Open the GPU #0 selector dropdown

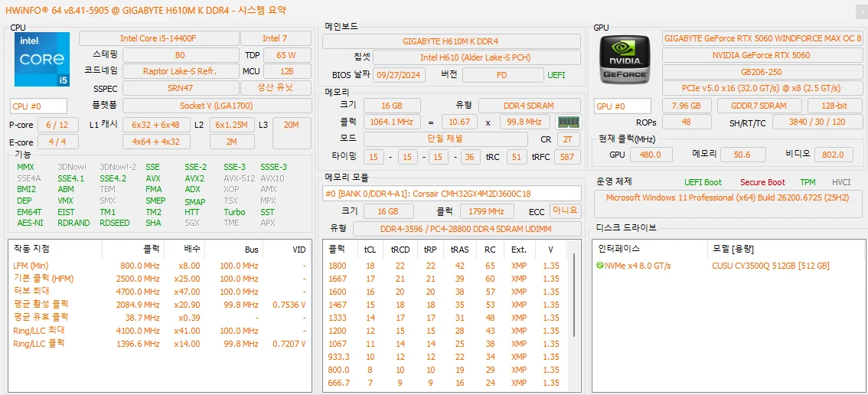623,106
